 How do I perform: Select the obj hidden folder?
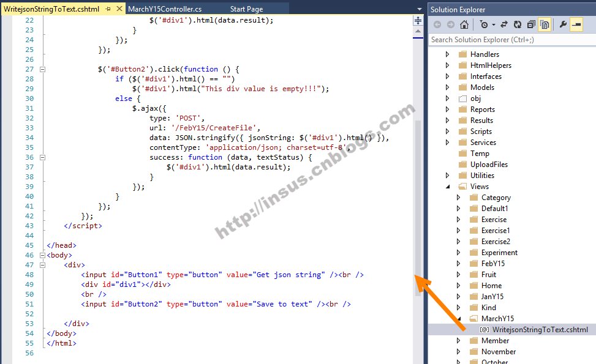coord(475,98)
